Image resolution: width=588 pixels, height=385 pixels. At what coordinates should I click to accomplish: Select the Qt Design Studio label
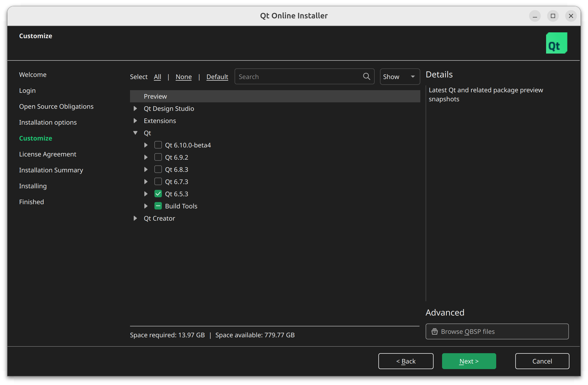(169, 108)
